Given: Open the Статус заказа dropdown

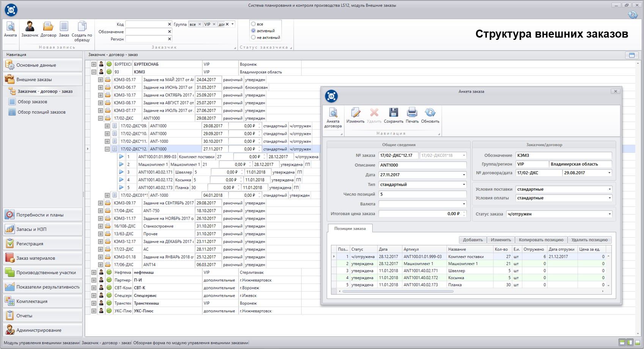Looking at the screenshot, I should click(609, 214).
